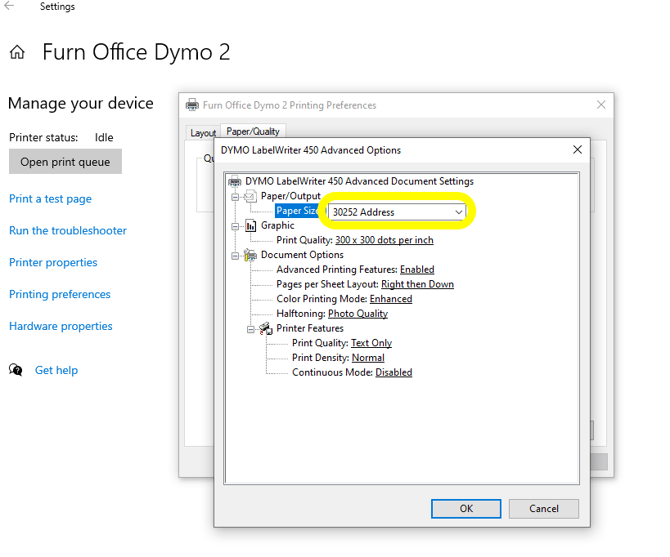The image size is (670, 557).
Task: Click the Home icon beside the printer name
Action: 17,53
